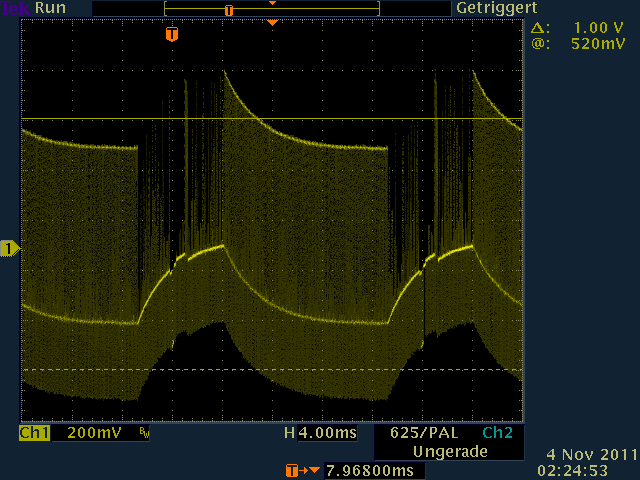Click the Getriggert trigger status label

[490, 8]
